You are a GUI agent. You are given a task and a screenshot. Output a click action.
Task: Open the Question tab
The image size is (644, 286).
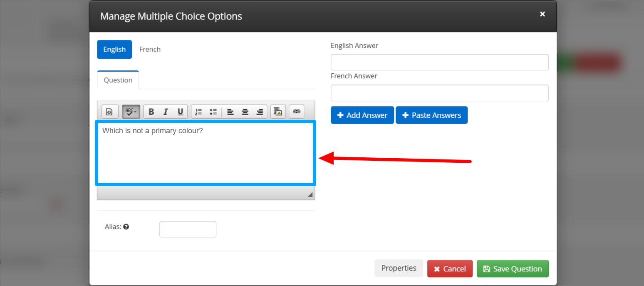[118, 80]
